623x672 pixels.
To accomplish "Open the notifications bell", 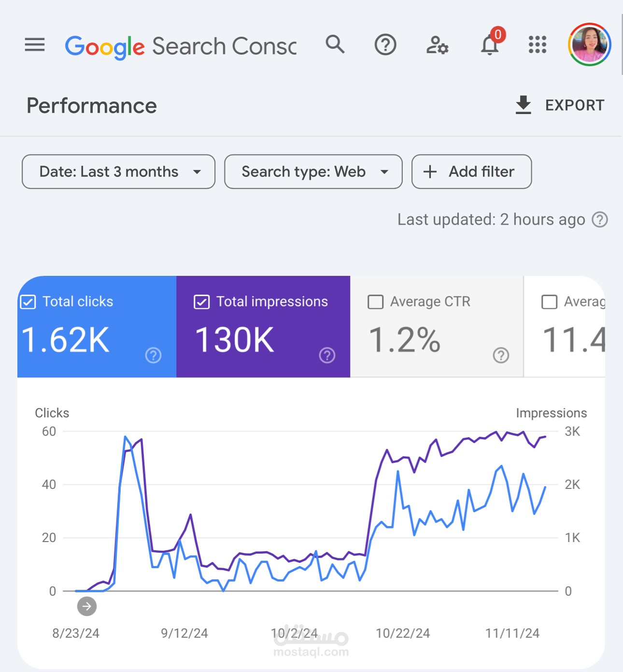I will pyautogui.click(x=490, y=45).
